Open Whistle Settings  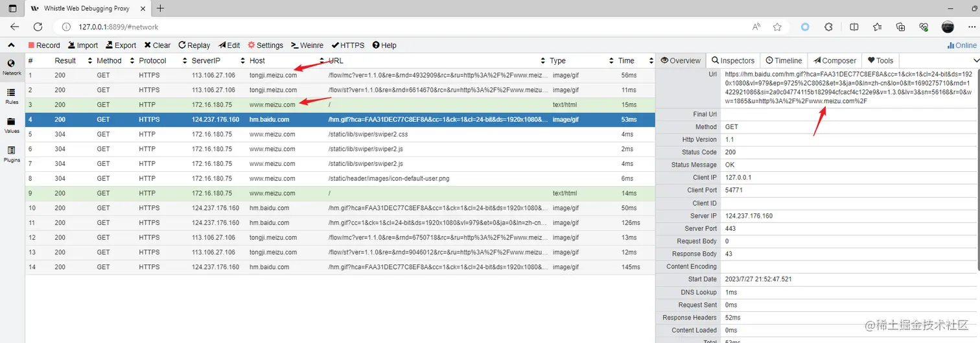pyautogui.click(x=266, y=45)
